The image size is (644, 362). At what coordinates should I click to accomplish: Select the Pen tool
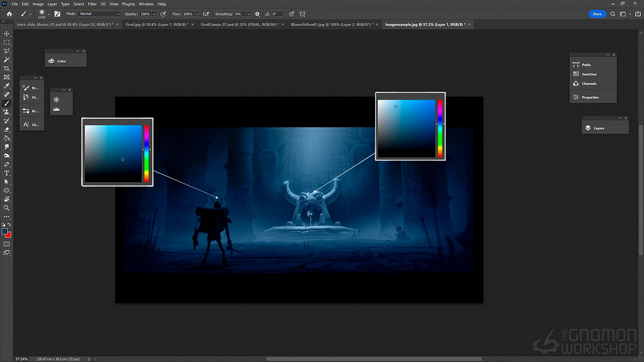click(x=7, y=164)
